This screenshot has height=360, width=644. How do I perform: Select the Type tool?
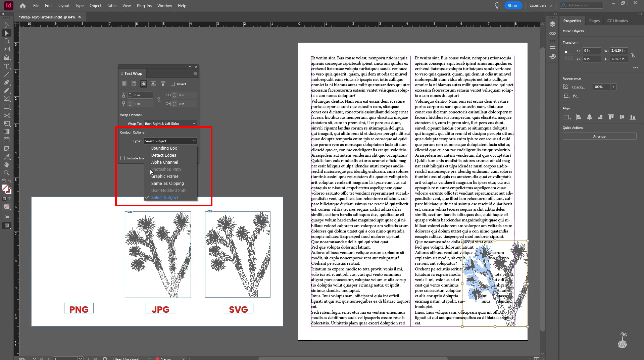point(7,66)
